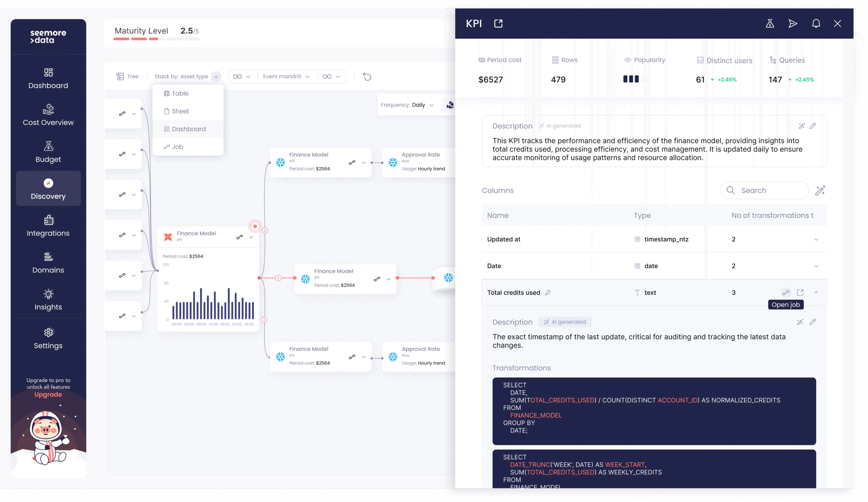
Task: Toggle the Tree view button
Action: coord(127,77)
